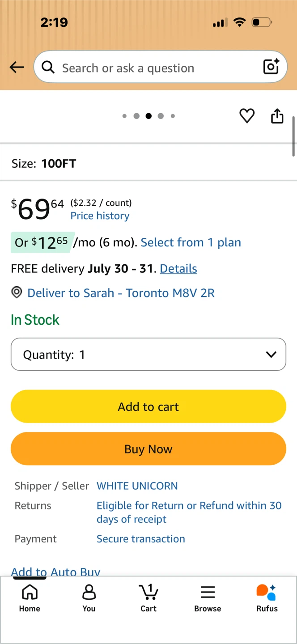
Task: Open the Browse menu tab
Action: [x=208, y=598]
